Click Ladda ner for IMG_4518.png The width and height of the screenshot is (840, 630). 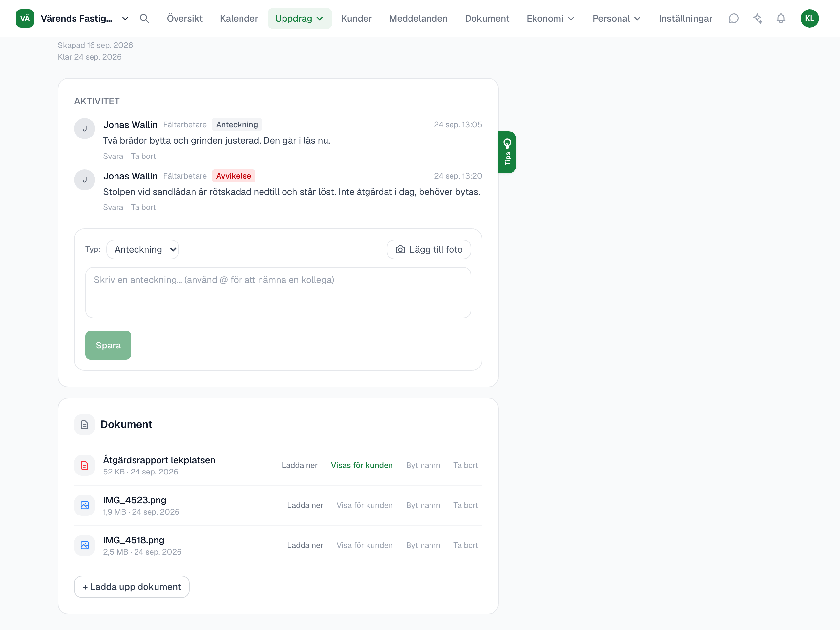click(305, 545)
